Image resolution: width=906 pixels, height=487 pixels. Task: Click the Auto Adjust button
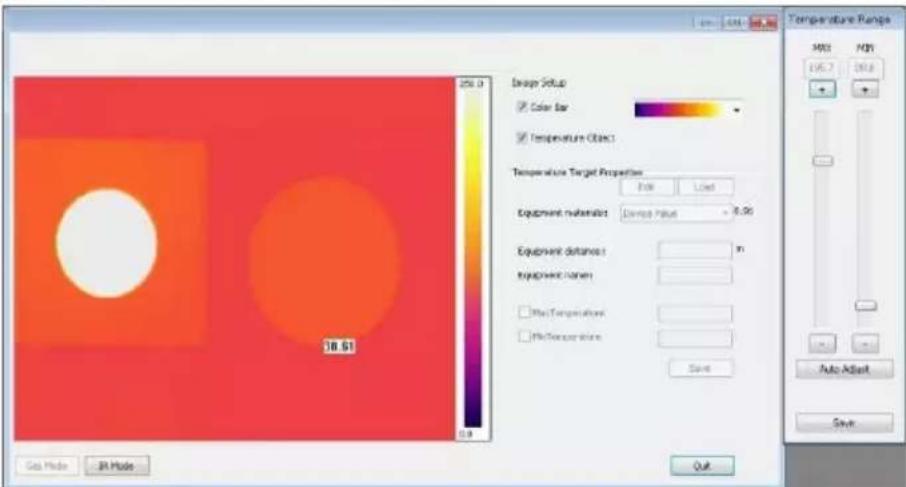click(x=844, y=369)
